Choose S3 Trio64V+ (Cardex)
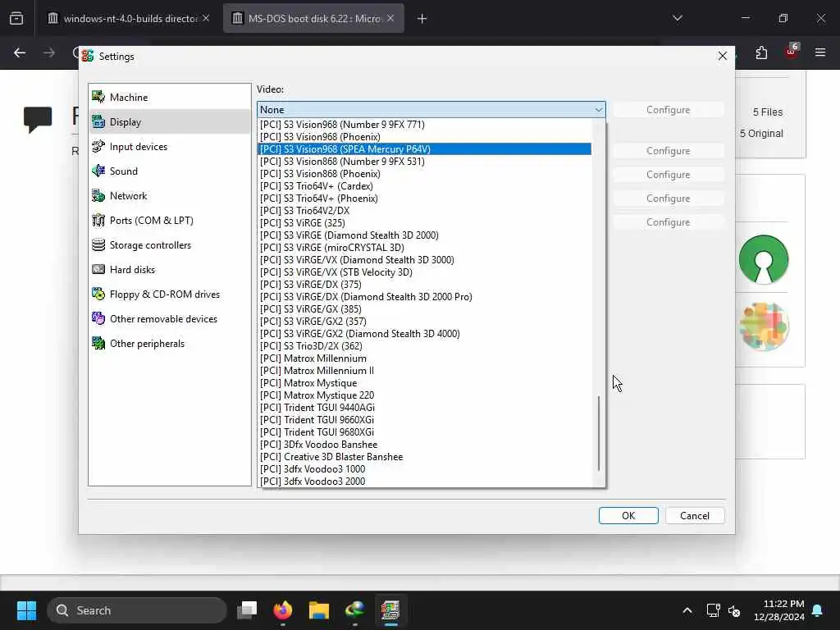 pyautogui.click(x=424, y=186)
